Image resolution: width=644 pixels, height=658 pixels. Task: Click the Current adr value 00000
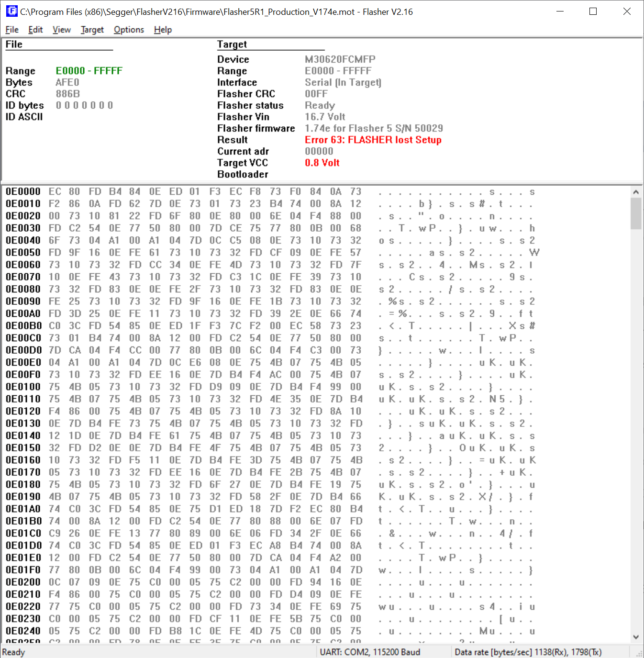coord(319,151)
